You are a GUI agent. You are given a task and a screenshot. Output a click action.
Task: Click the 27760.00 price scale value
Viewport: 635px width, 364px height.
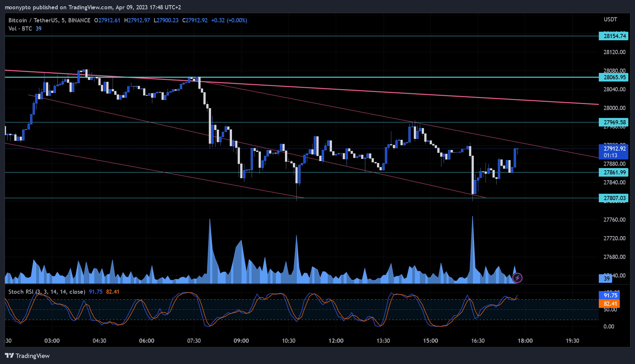click(x=614, y=220)
